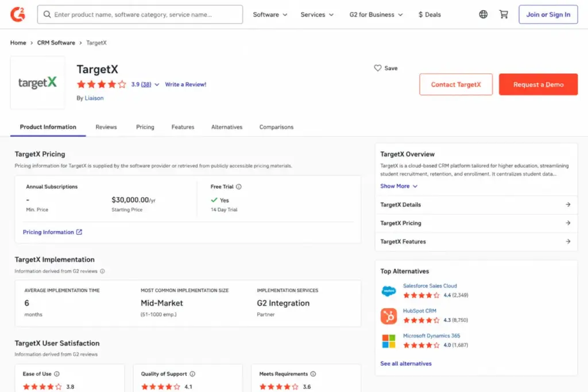The height and width of the screenshot is (392, 588).
Task: Click the heart Save icon
Action: click(x=378, y=68)
